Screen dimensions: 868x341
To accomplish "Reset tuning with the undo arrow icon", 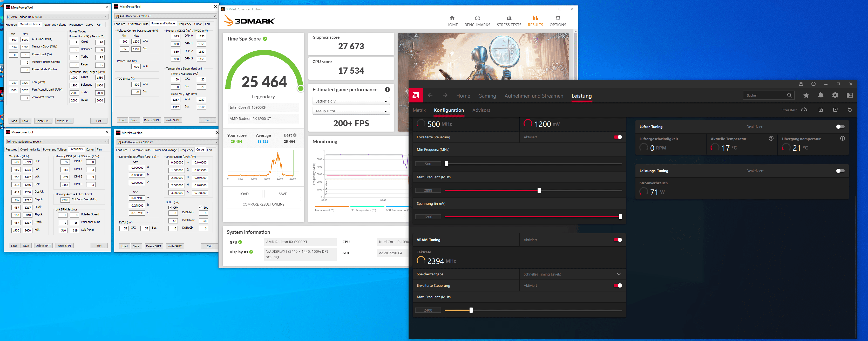I will click(x=850, y=110).
